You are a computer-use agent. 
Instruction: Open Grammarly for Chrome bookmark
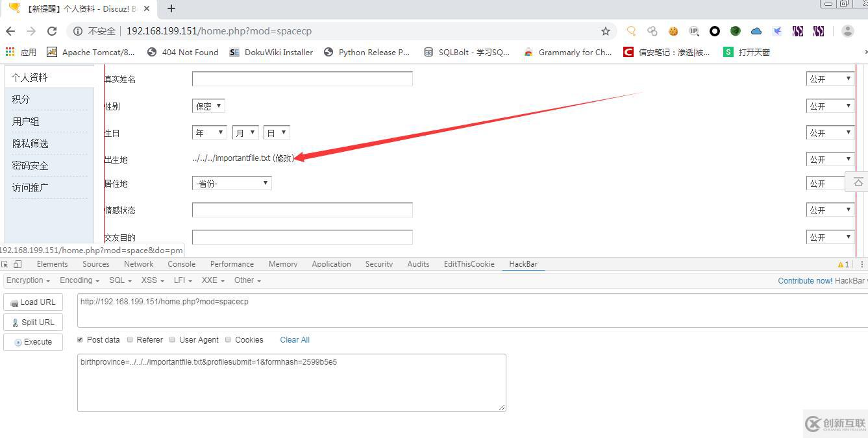(568, 52)
